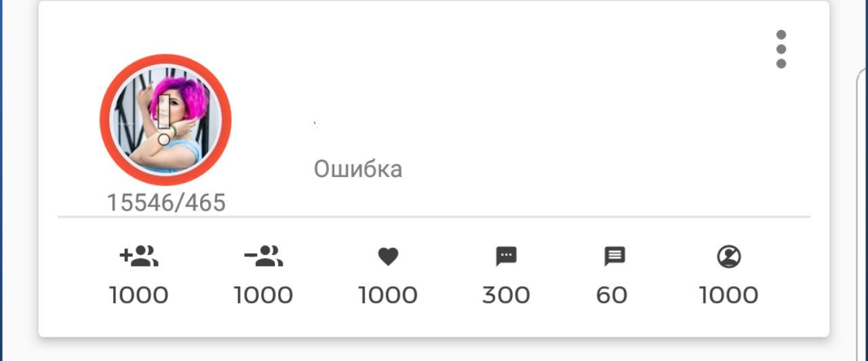Click the Ошибка status text
The width and height of the screenshot is (868, 361).
tap(358, 169)
